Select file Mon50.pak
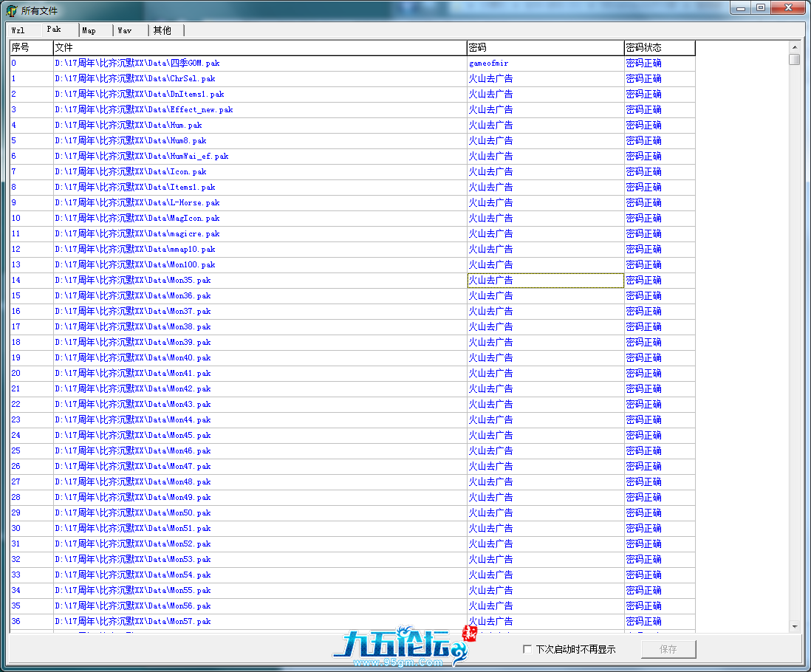The height and width of the screenshot is (672, 811). (260, 512)
